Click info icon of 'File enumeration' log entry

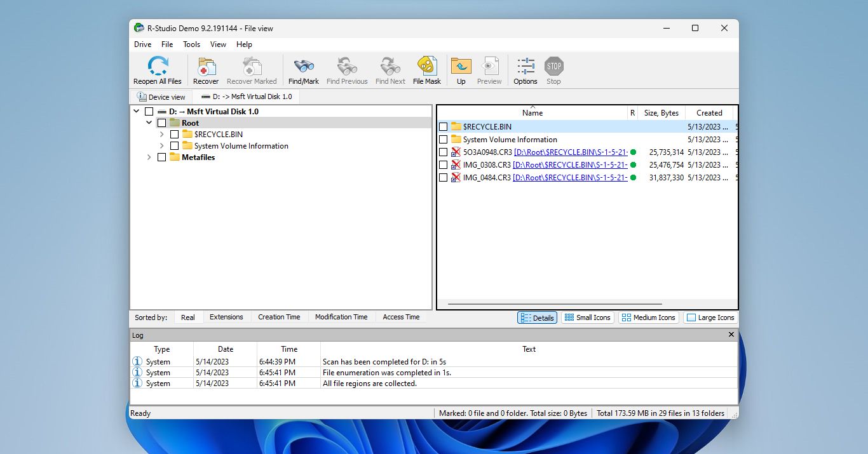137,372
